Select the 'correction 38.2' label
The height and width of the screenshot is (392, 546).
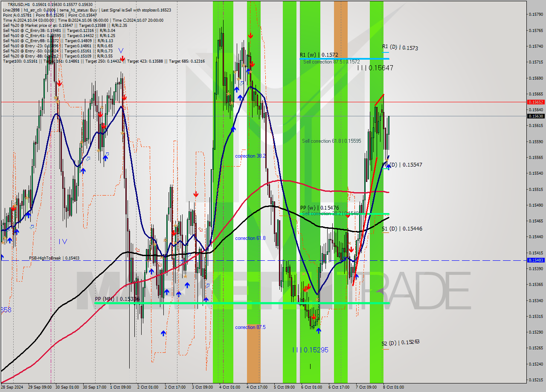[250, 156]
